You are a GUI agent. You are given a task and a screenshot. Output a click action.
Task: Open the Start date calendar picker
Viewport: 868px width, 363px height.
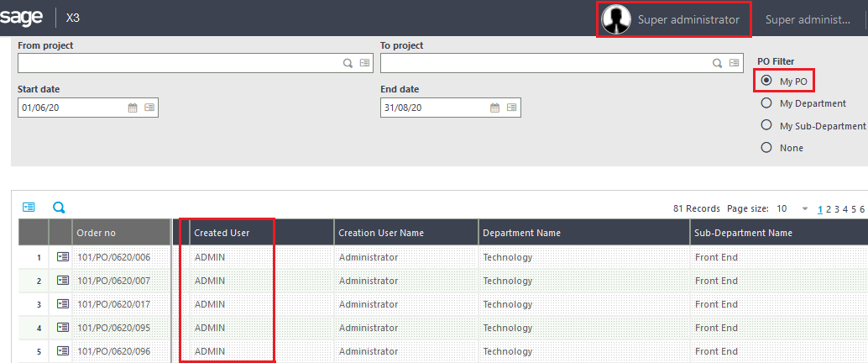point(133,108)
